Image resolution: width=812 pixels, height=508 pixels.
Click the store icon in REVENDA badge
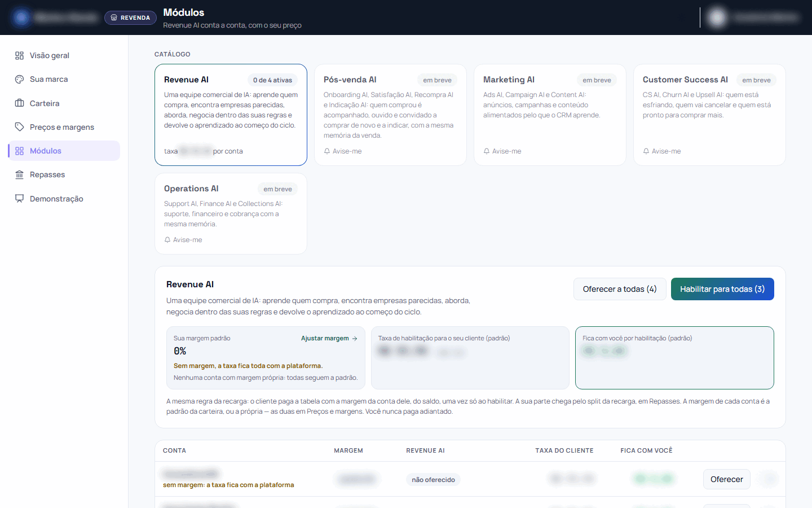(114, 17)
